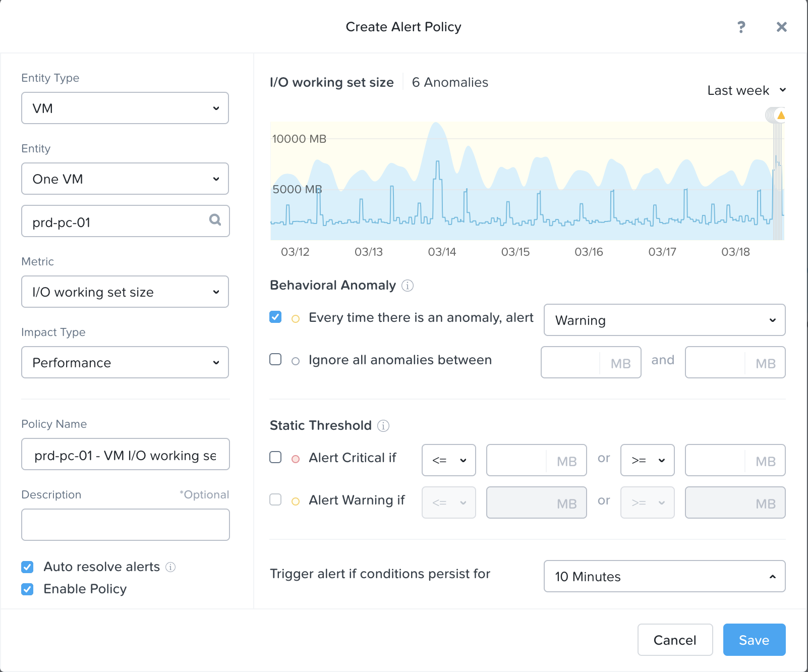
Task: Open the Entity Type VM dropdown
Action: (x=125, y=108)
